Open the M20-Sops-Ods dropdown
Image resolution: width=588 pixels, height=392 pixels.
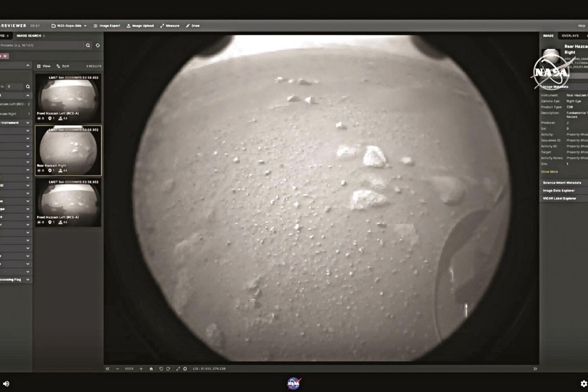pyautogui.click(x=69, y=26)
